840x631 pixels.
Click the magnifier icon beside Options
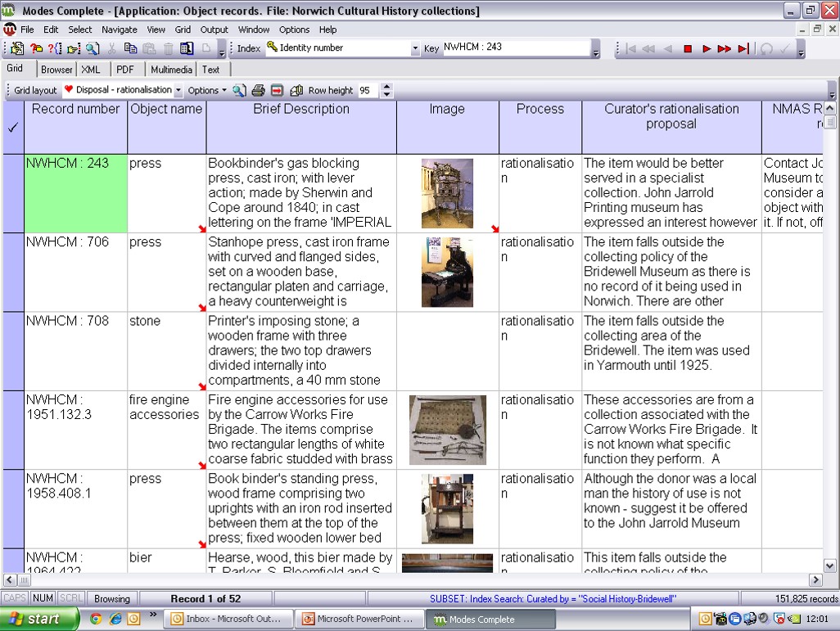pyautogui.click(x=239, y=91)
